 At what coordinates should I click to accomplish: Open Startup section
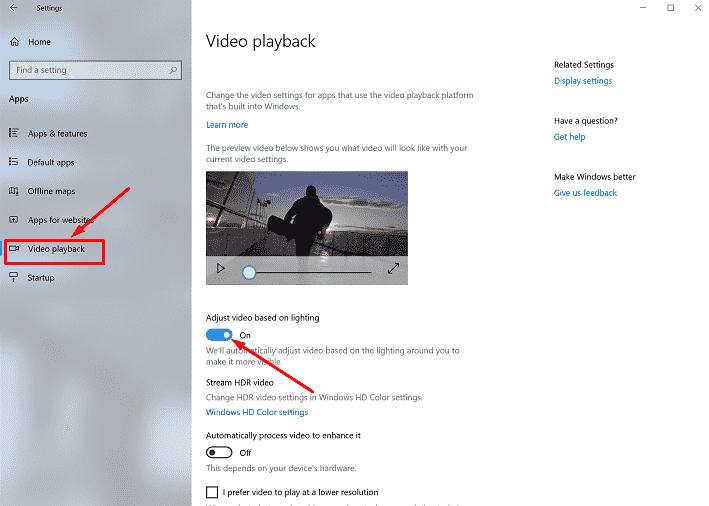[x=41, y=278]
